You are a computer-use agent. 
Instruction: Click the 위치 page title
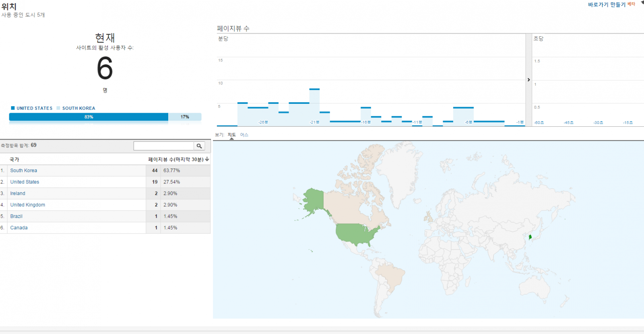(x=9, y=6)
